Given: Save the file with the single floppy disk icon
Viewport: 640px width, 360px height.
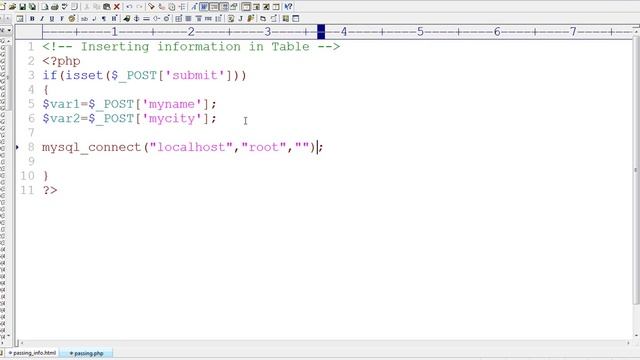Looking at the screenshot, I should [22, 7].
